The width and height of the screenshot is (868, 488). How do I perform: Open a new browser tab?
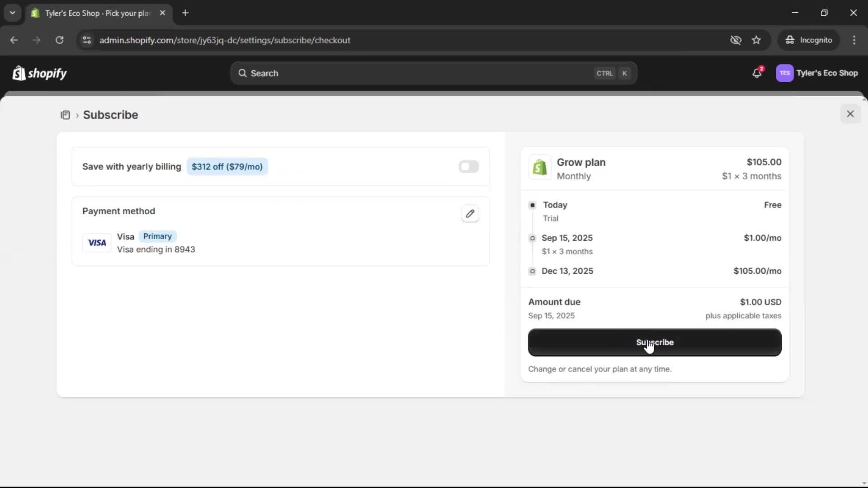point(185,13)
